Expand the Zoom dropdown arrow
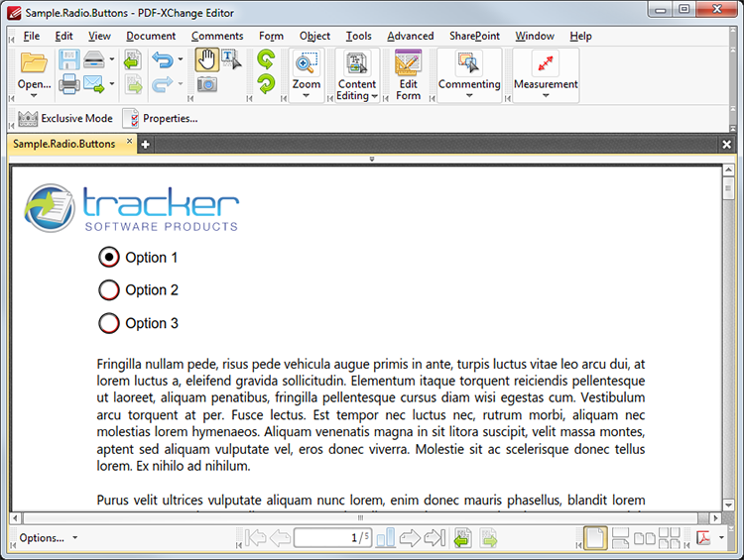744x560 pixels. pyautogui.click(x=307, y=96)
